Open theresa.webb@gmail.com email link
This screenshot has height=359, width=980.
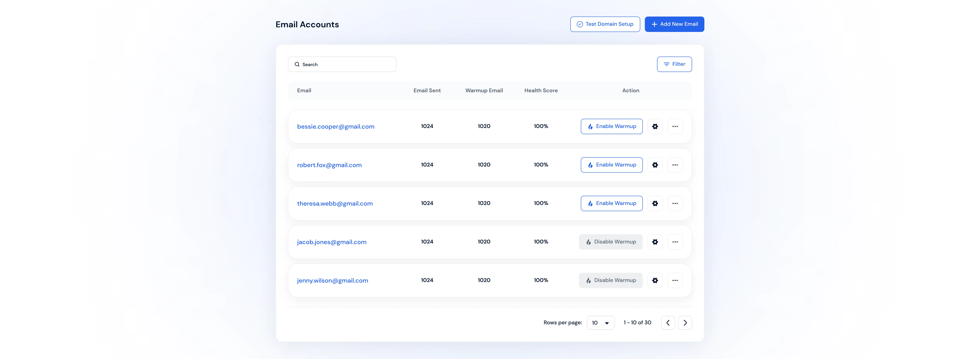(x=335, y=203)
